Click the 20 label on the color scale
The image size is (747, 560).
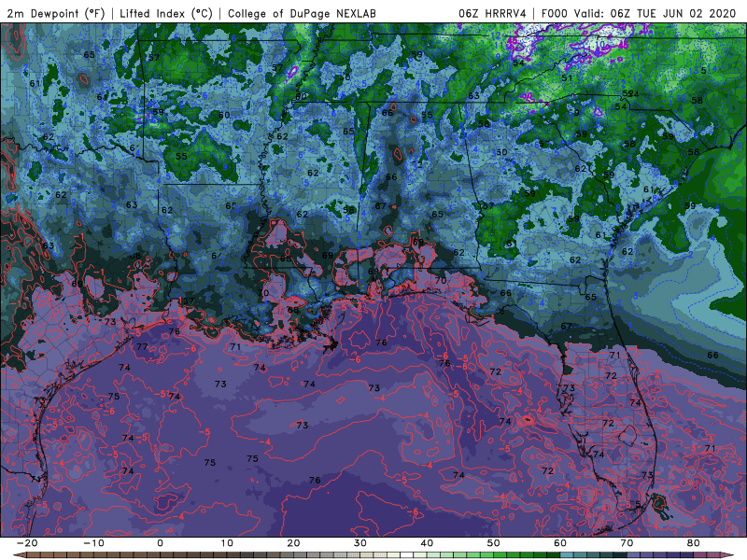(x=293, y=543)
